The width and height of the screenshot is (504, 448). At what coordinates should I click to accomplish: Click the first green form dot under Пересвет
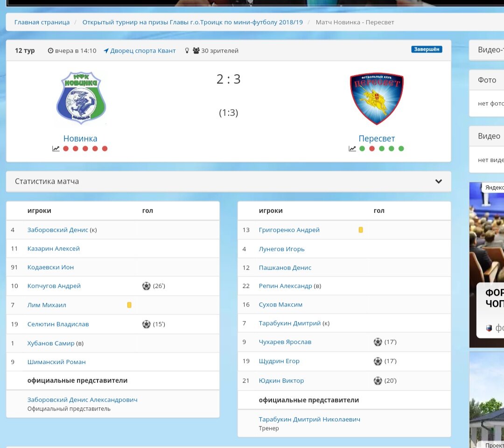[362, 148]
